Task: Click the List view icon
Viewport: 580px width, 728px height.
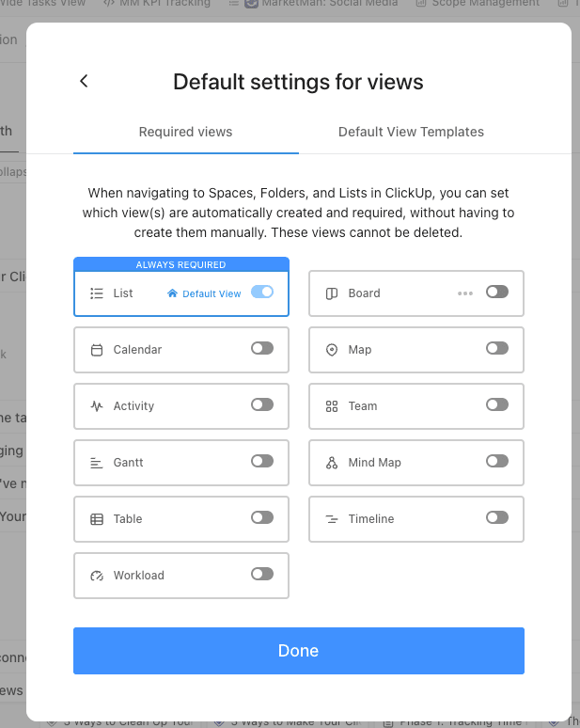Action: tap(97, 293)
